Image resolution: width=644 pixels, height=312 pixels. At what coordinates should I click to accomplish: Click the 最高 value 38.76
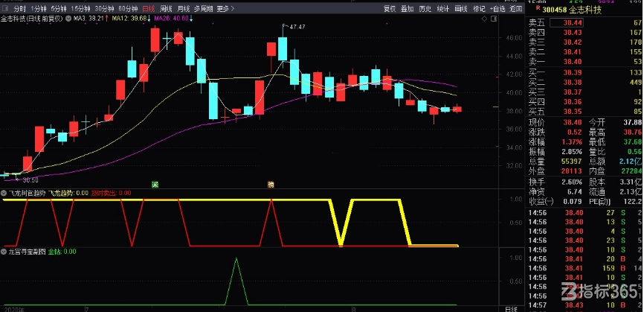click(632, 133)
